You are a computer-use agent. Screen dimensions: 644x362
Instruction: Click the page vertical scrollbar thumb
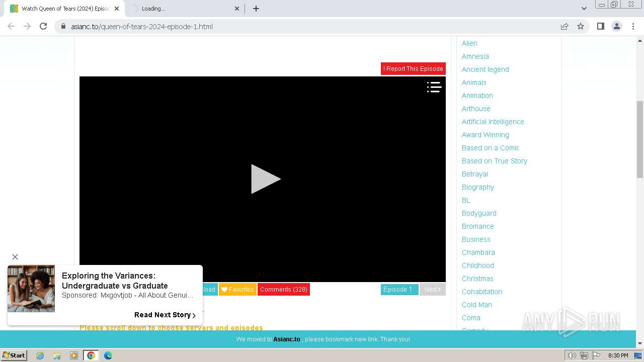[640, 139]
